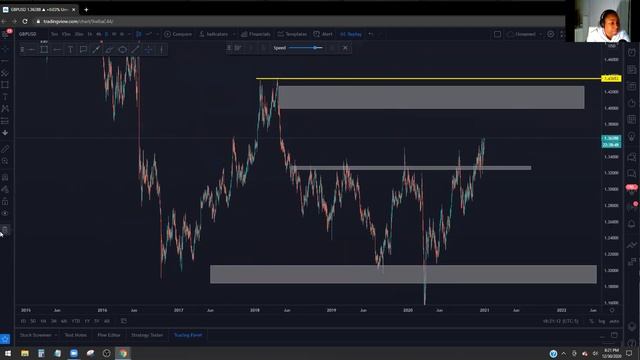Select the ellipse tool in favorites toolbar

pos(122,50)
